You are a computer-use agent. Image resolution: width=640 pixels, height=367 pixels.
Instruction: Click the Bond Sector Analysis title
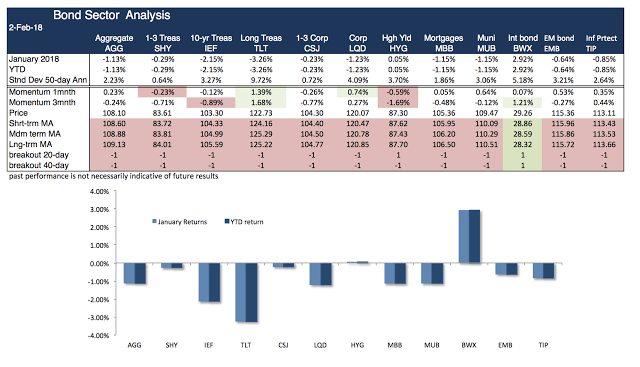pyautogui.click(x=112, y=16)
